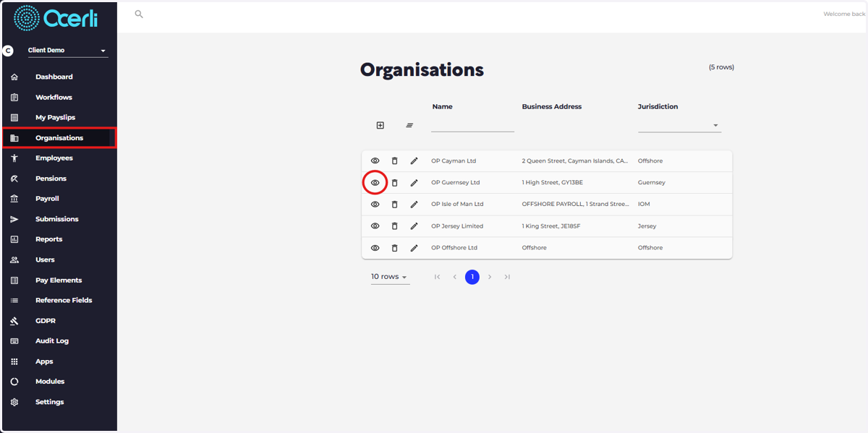Open the 10 rows page size dropdown
Image resolution: width=868 pixels, height=433 pixels.
coord(390,277)
